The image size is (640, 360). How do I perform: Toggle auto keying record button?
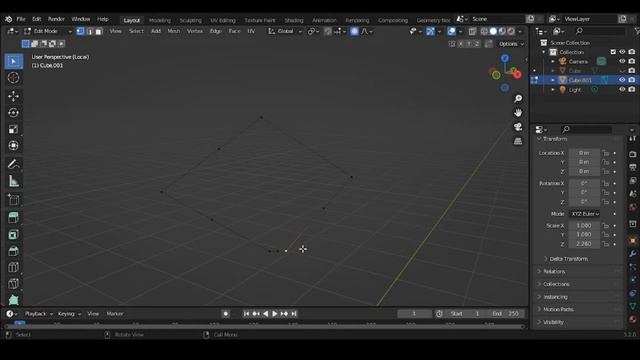[225, 314]
